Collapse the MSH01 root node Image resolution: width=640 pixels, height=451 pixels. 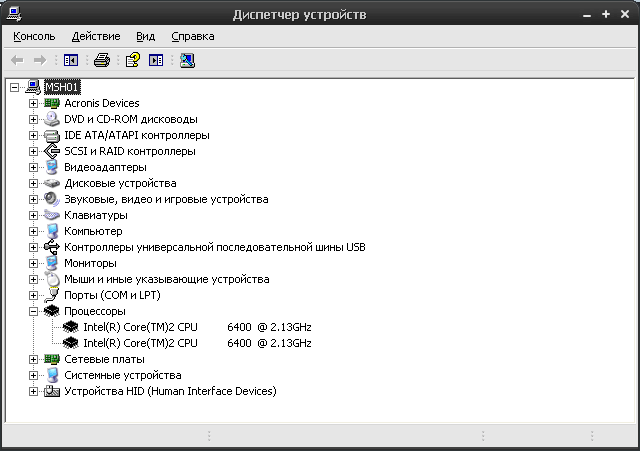tap(14, 87)
